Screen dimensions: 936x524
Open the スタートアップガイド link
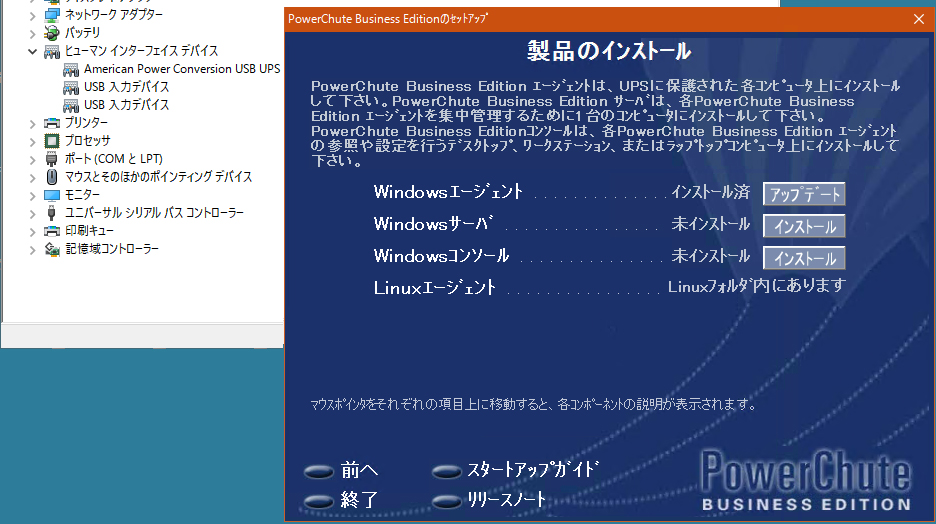coord(532,470)
